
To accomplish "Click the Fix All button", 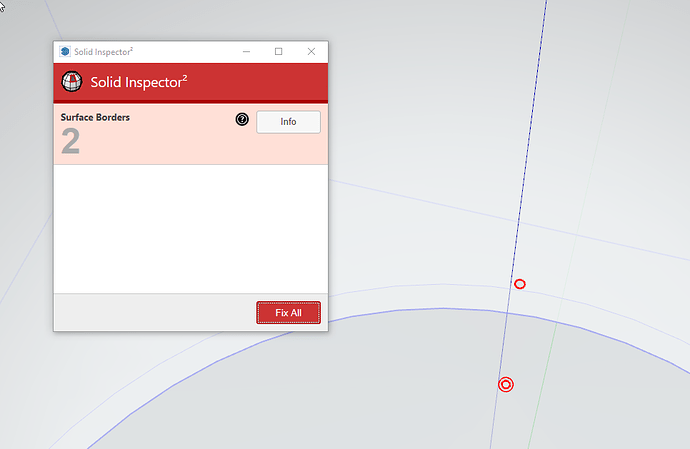I will [288, 313].
